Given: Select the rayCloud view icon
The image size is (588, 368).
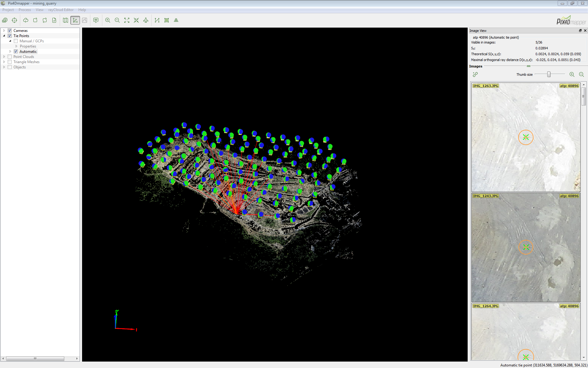Looking at the screenshot, I should [75, 20].
